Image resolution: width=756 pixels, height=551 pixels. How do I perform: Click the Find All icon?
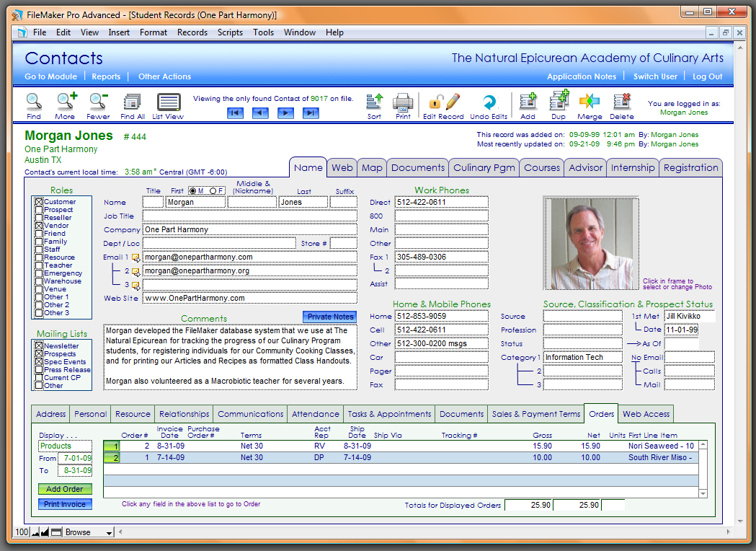coord(132,102)
